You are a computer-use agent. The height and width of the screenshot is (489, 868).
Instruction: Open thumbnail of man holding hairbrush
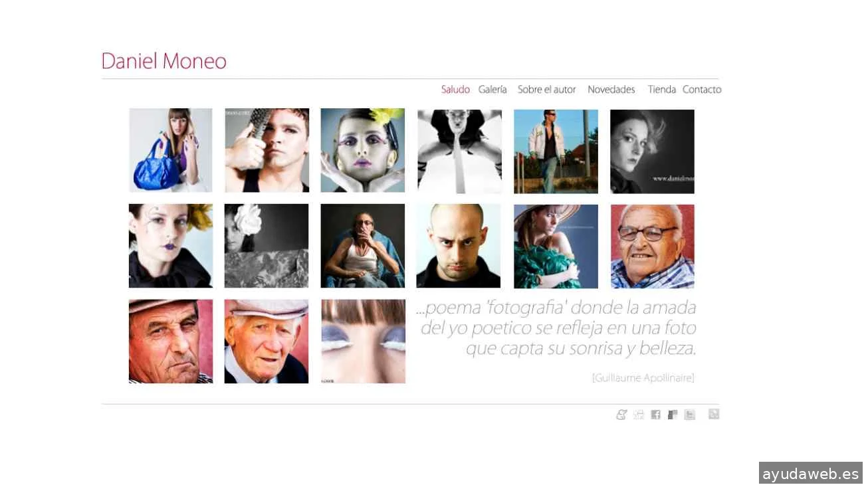(x=267, y=150)
